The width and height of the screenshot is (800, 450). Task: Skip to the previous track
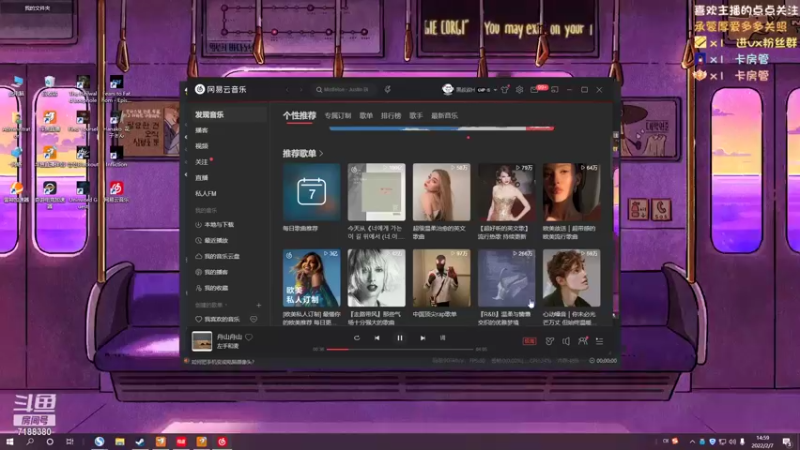(377, 338)
